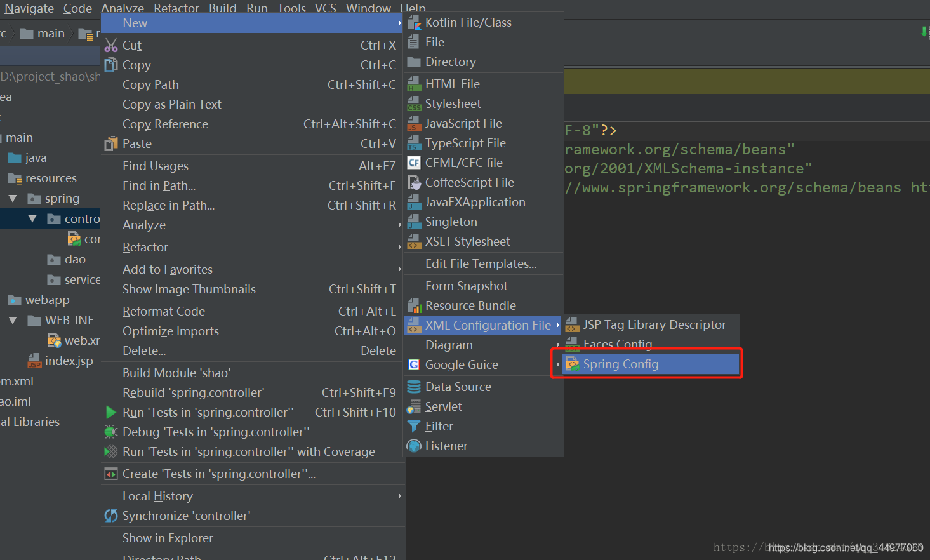Expand the Diagram submenu arrow

(557, 345)
